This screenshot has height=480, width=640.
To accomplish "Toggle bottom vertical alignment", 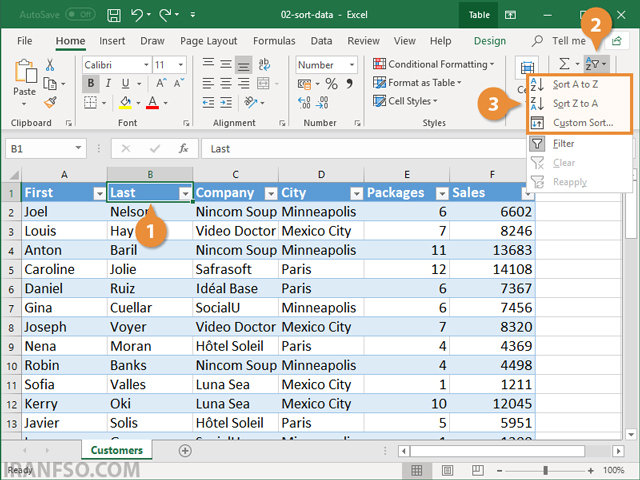I will pos(243,64).
